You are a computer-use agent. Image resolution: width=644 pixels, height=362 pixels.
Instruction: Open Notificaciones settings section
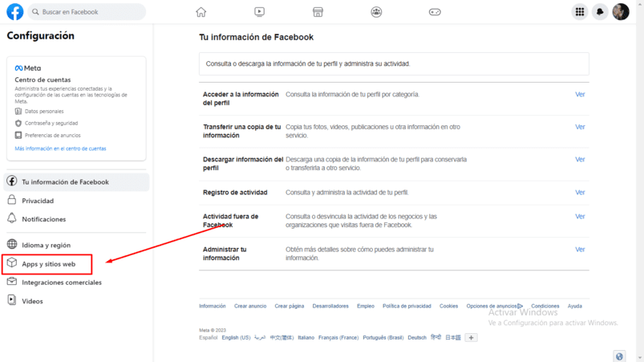tap(43, 219)
